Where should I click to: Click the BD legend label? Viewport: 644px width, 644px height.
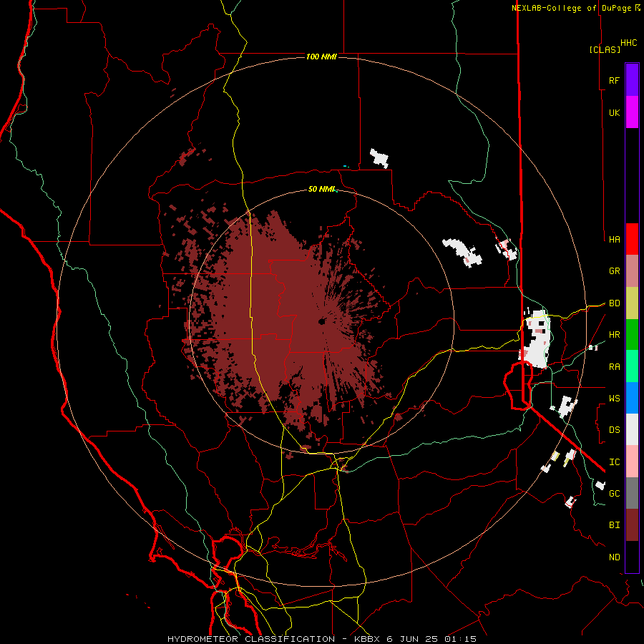point(614,303)
